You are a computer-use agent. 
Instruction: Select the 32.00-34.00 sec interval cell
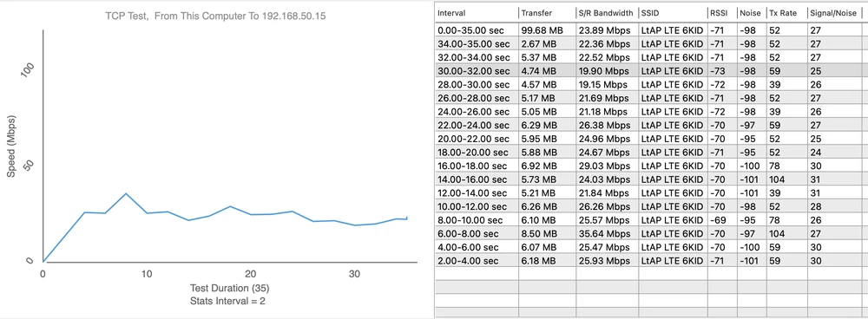tap(477, 57)
